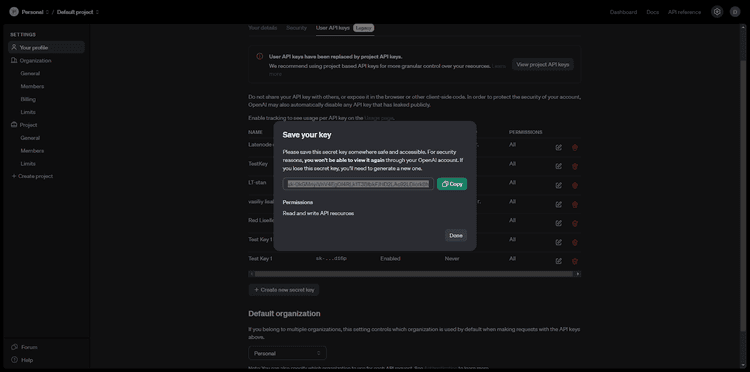Open the Personal organization switcher

35,12
